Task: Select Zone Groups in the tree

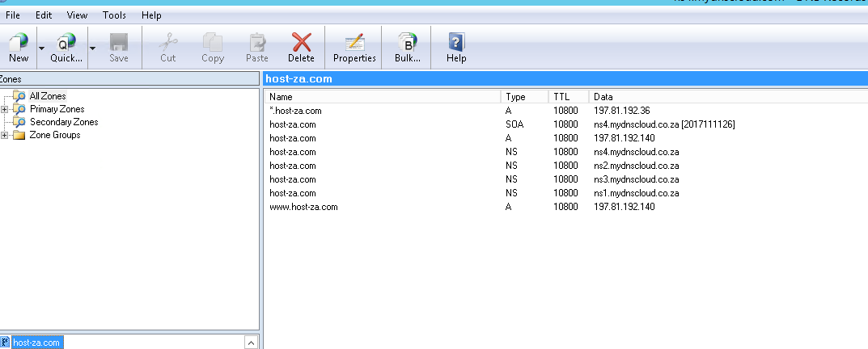Action: [x=55, y=135]
